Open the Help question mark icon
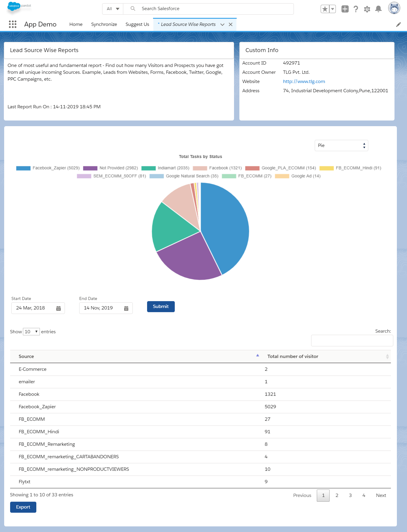The image size is (407, 532). point(356,9)
